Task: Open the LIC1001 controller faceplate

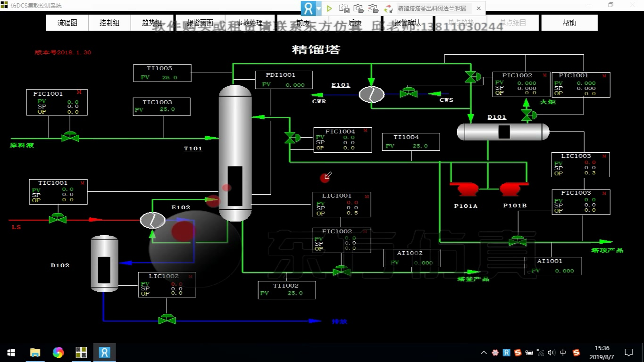Action: tap(342, 205)
